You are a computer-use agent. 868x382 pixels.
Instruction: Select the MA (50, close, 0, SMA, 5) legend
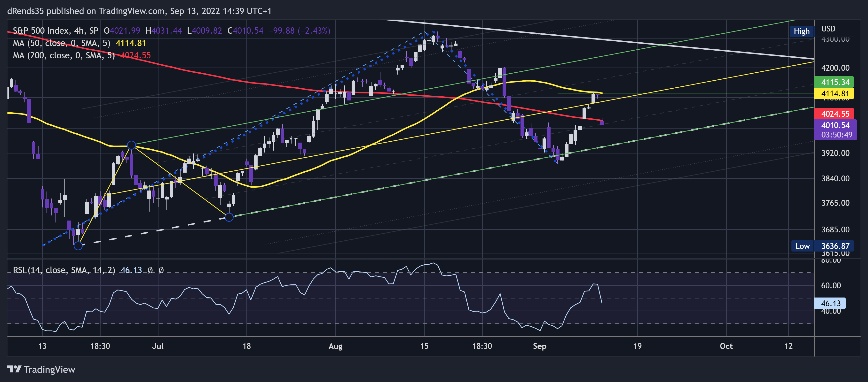tap(62, 43)
